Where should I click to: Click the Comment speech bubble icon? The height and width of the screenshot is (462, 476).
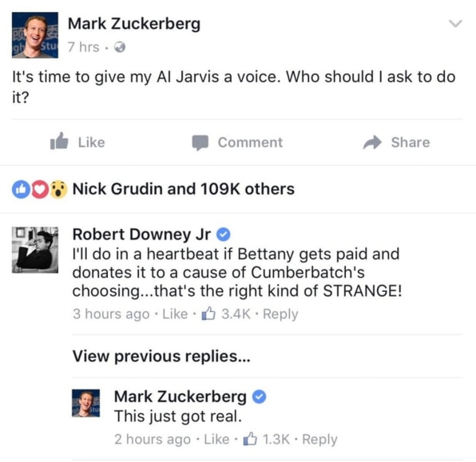(x=200, y=143)
